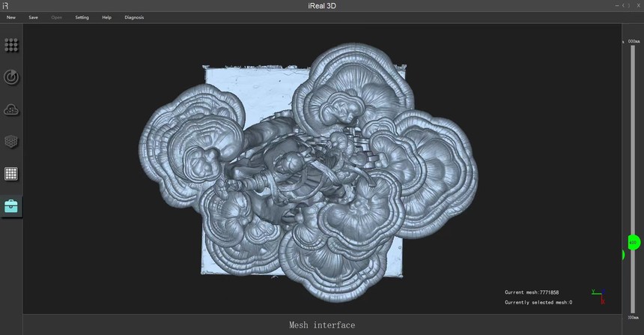This screenshot has height=335, width=644.
Task: Click the iReal 3D window title
Action: [x=322, y=6]
